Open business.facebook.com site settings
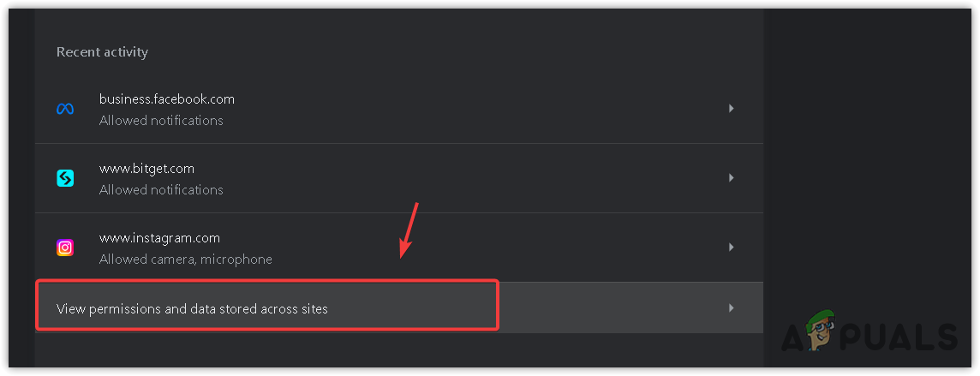This screenshot has width=980, height=376. [x=167, y=99]
